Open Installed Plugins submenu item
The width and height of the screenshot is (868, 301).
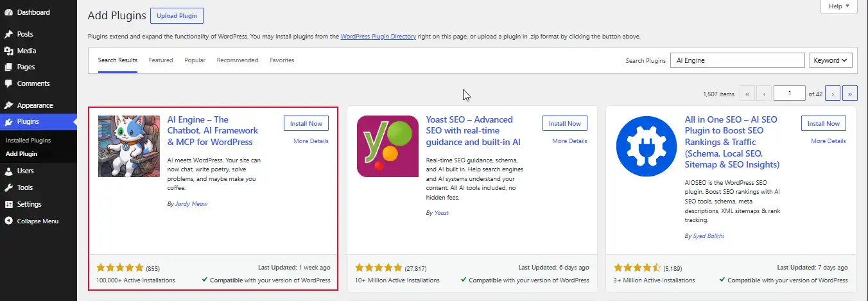(x=28, y=140)
